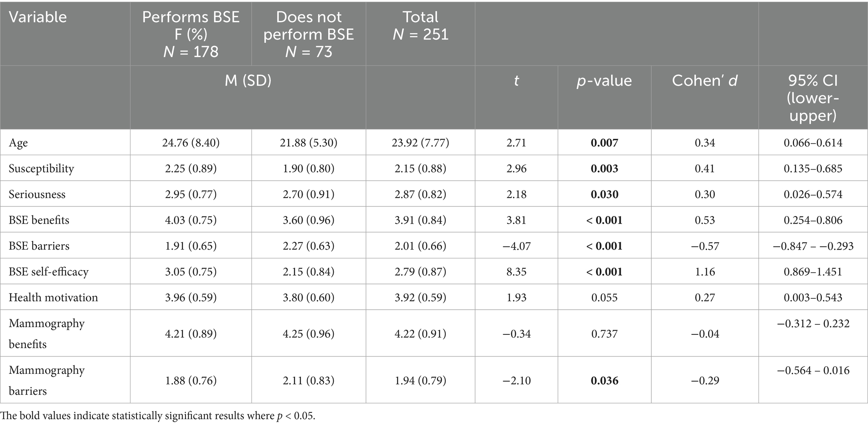Click the Does not perform BSE header
Screen dimensions: 868x425
click(309, 34)
